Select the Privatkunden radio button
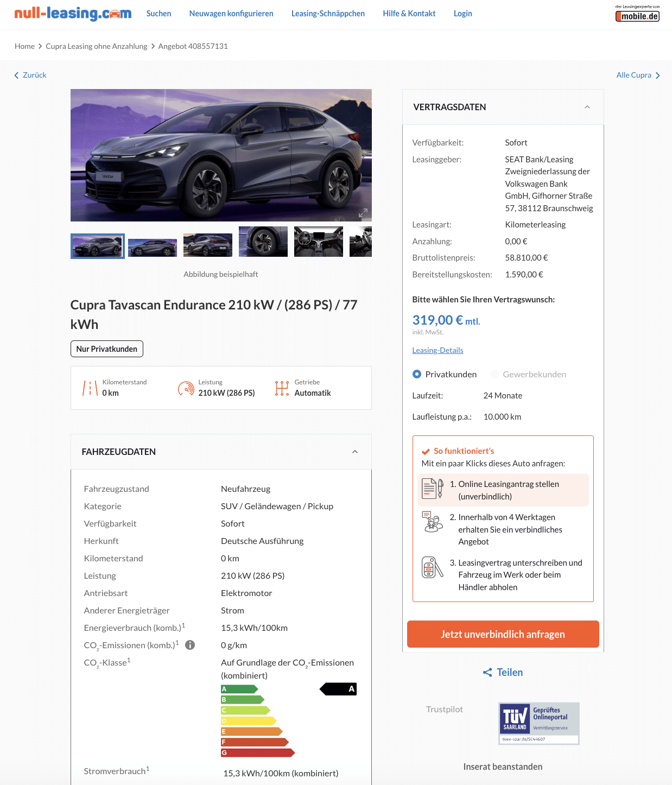Viewport: 672px width, 785px height. (417, 374)
